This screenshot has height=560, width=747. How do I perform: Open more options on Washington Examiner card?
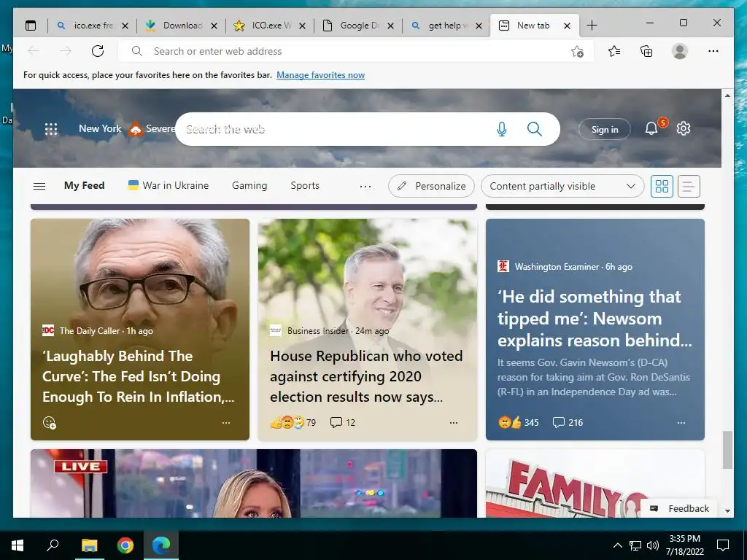coord(681,422)
